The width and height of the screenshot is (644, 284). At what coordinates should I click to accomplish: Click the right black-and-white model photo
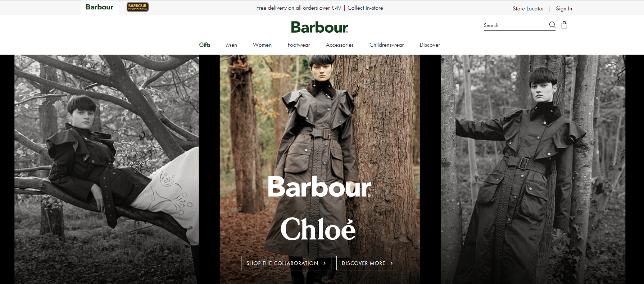533,169
